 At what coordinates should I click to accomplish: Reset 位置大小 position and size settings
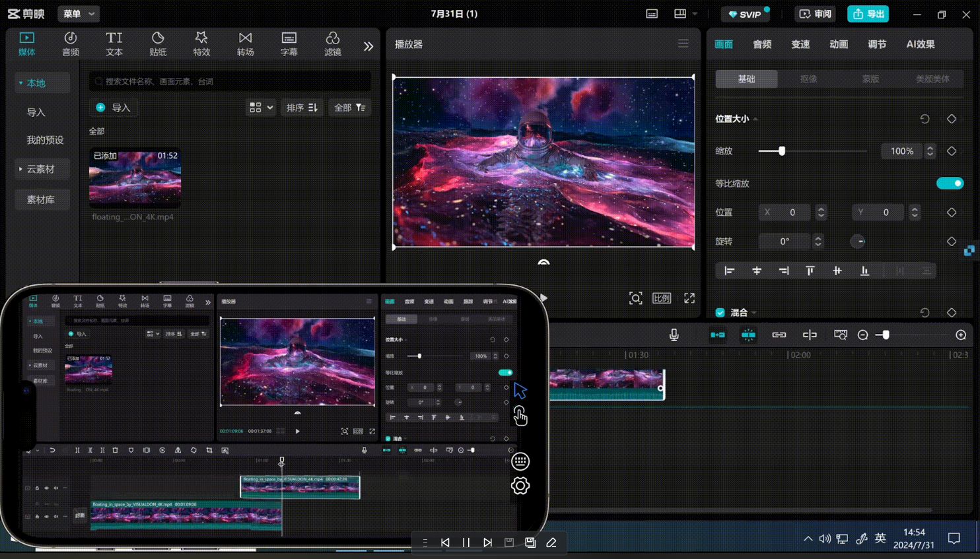tap(925, 119)
